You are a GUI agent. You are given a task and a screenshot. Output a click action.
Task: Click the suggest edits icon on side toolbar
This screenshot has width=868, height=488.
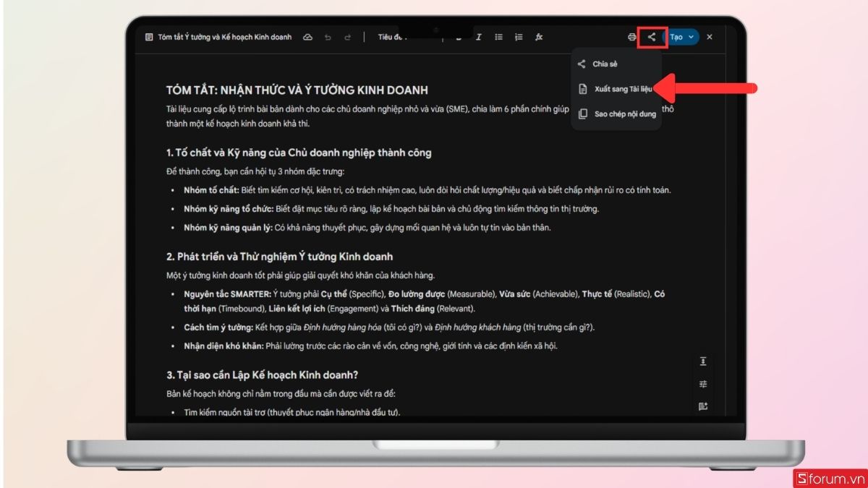pyautogui.click(x=703, y=406)
